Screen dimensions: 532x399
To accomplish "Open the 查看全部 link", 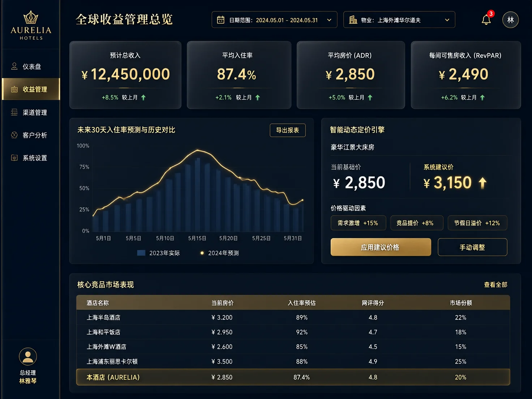I will pyautogui.click(x=495, y=285).
